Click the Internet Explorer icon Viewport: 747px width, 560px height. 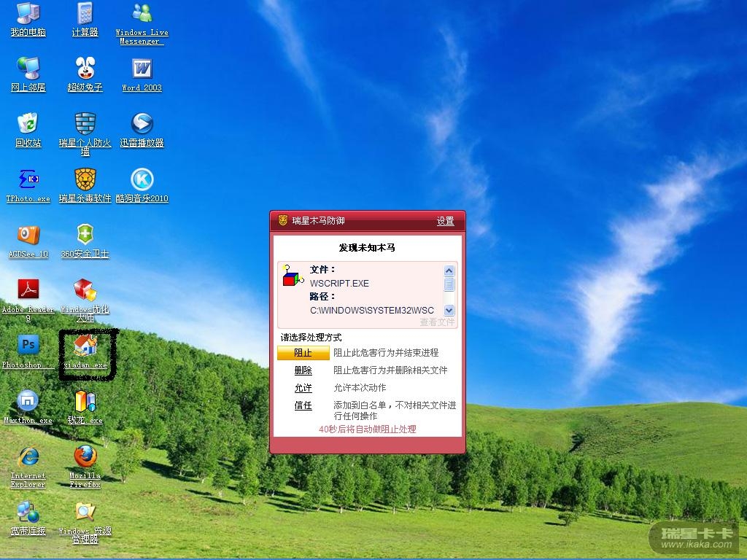pyautogui.click(x=28, y=467)
